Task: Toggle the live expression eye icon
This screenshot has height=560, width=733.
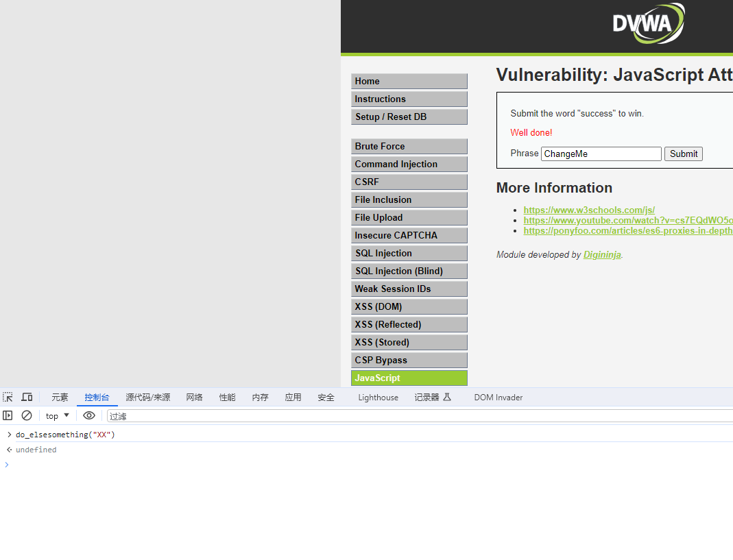Action: click(x=89, y=415)
